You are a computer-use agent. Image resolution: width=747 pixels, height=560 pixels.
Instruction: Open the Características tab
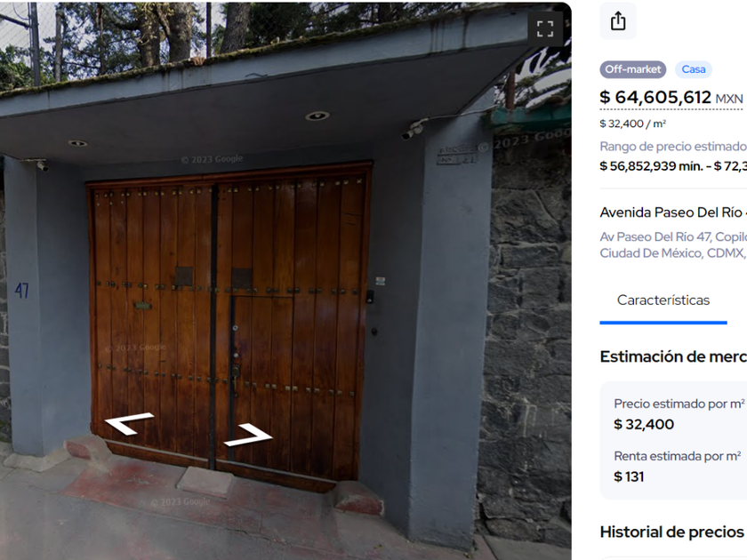pos(663,300)
